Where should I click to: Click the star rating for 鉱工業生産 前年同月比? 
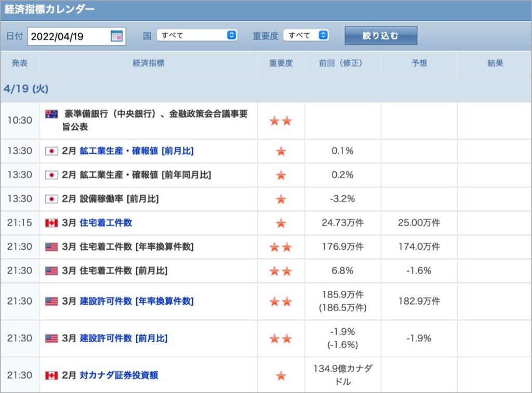[x=281, y=175]
